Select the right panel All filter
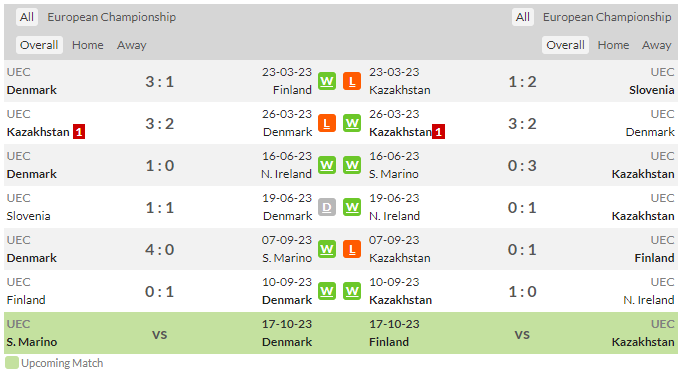This screenshot has width=681, height=389. point(522,17)
